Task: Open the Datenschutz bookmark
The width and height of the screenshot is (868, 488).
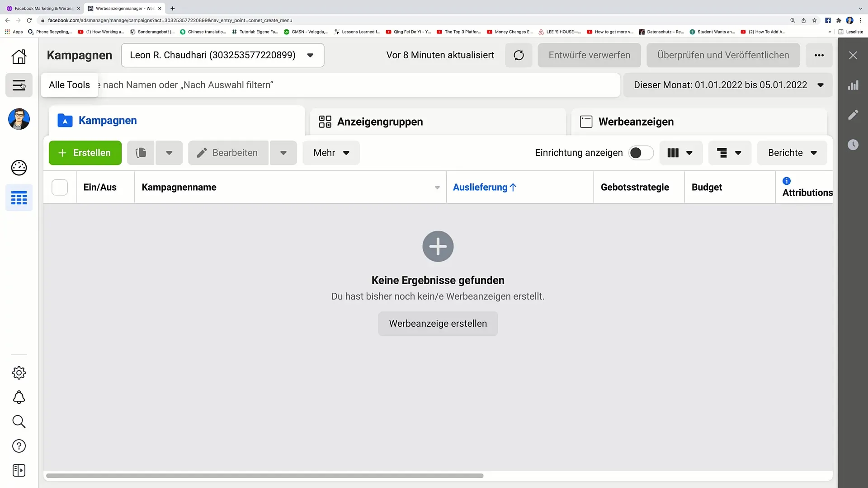Action: 661,32
